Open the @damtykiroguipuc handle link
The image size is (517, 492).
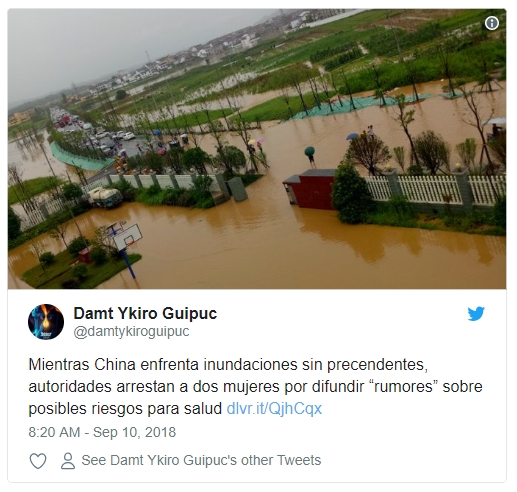point(131,332)
